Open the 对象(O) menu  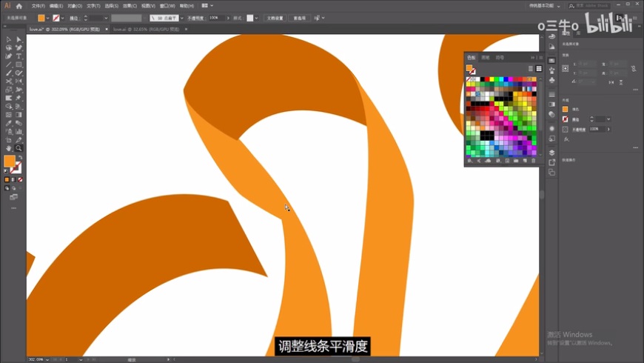pyautogui.click(x=75, y=6)
